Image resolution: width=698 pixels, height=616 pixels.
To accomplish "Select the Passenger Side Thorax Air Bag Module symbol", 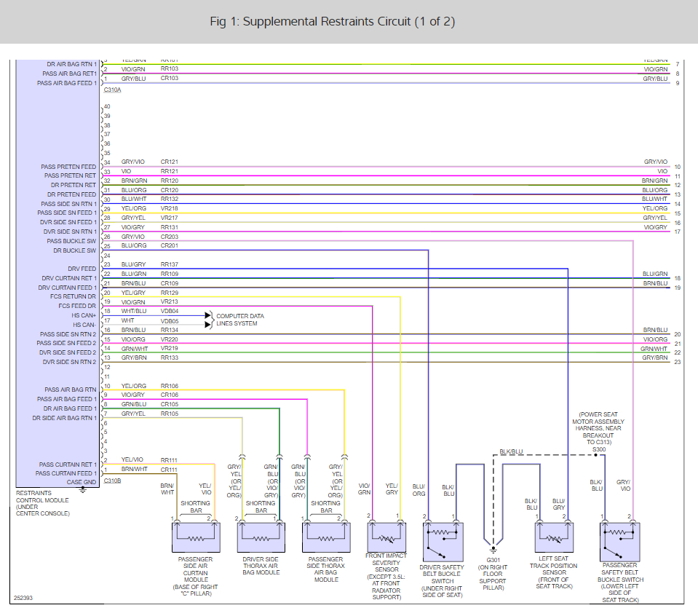I will (326, 537).
